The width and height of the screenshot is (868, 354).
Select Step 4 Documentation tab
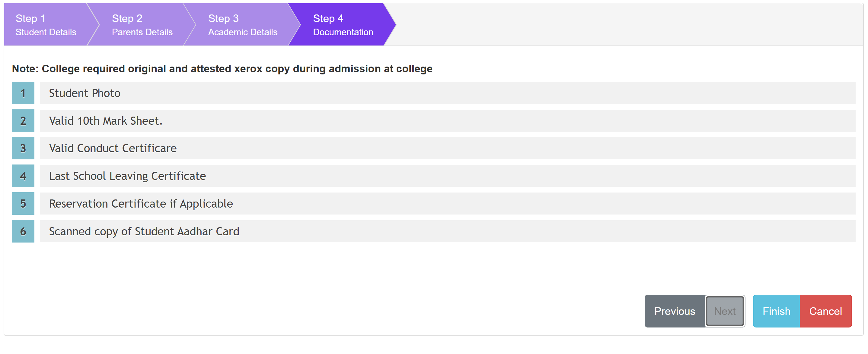(343, 25)
